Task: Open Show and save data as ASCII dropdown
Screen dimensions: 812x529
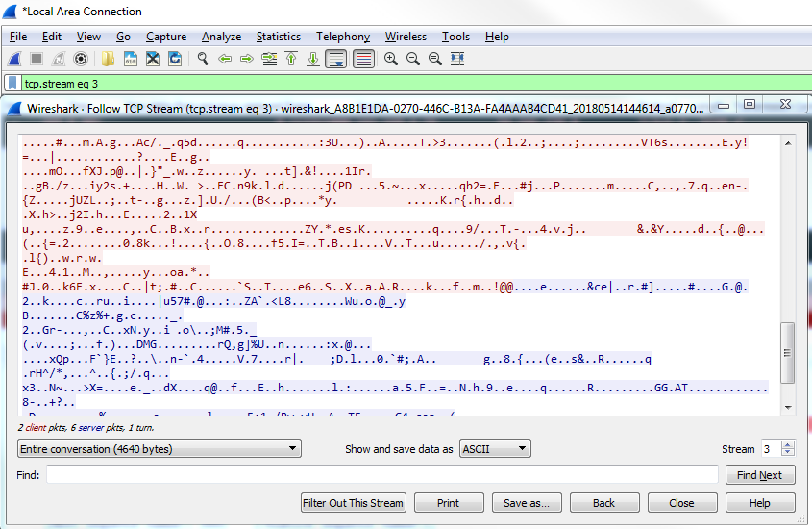Action: pyautogui.click(x=495, y=449)
